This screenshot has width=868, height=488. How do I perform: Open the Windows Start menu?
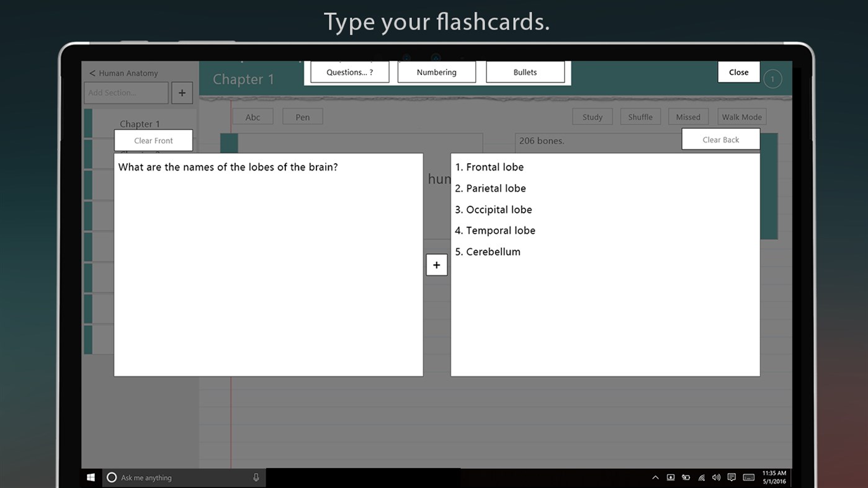click(90, 477)
